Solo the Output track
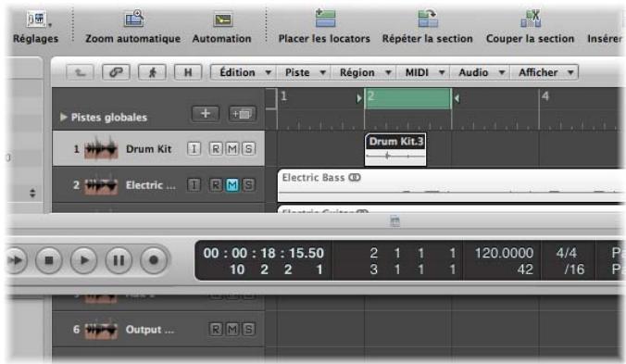This screenshot has width=626, height=364. point(248,330)
